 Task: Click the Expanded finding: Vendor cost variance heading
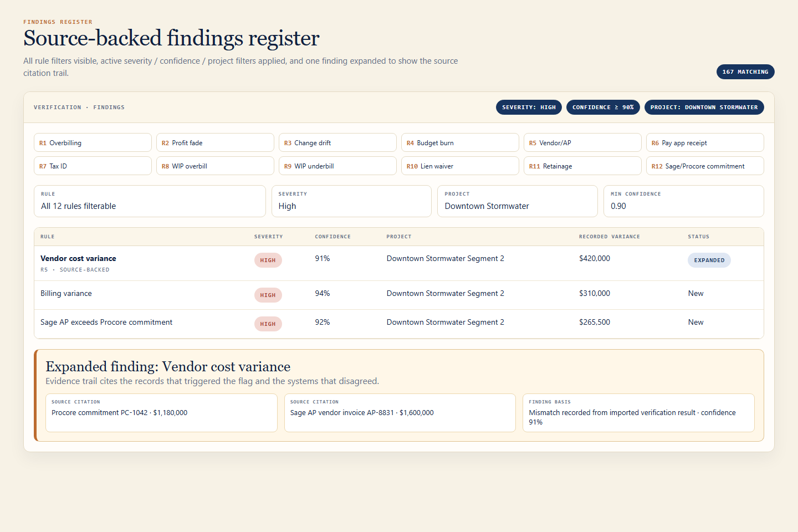point(168,366)
